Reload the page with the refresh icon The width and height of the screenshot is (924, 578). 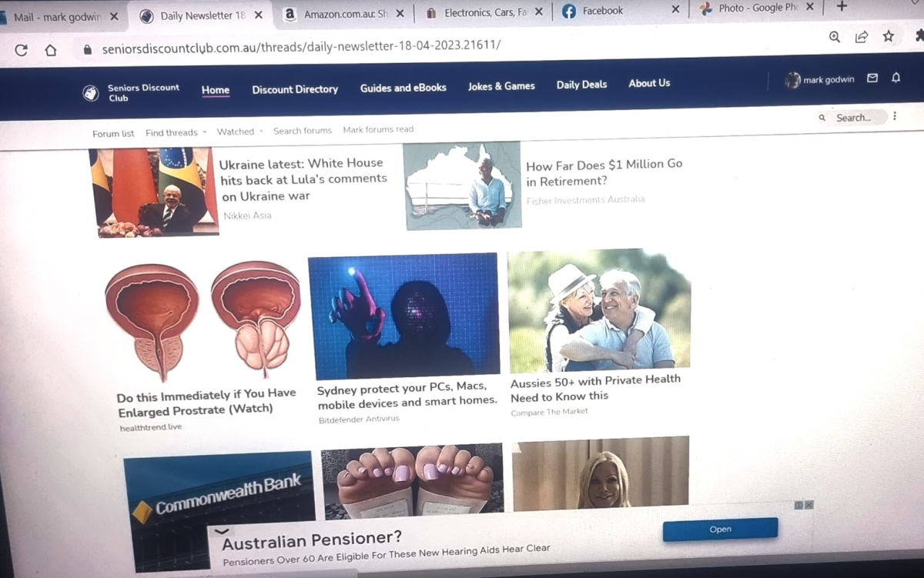click(21, 50)
